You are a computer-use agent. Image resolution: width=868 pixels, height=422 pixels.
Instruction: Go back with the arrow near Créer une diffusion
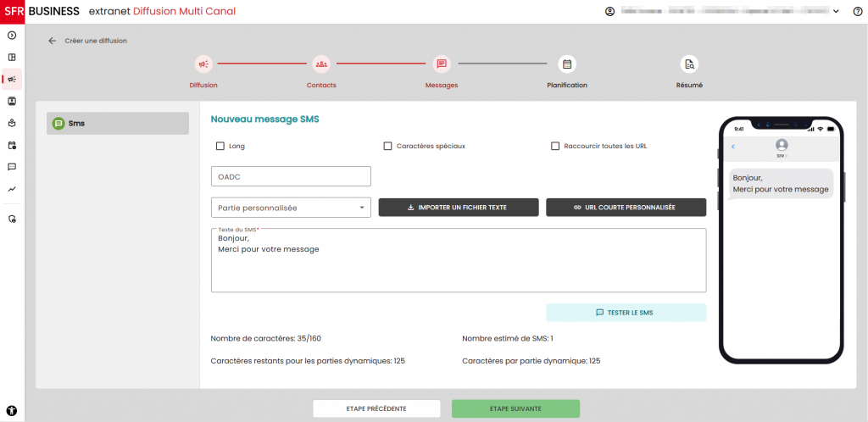click(53, 41)
